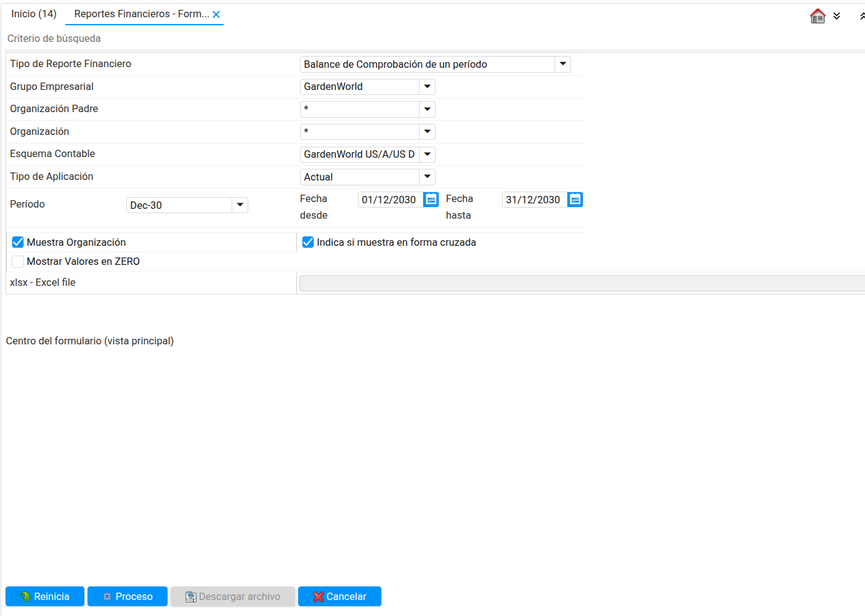Open calendar picker for Fecha desde

[431, 200]
